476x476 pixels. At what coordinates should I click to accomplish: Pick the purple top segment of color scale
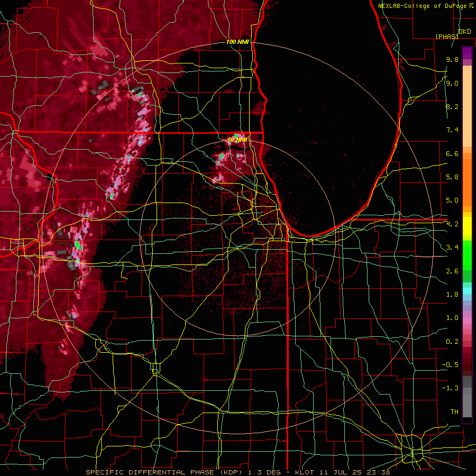click(x=467, y=53)
